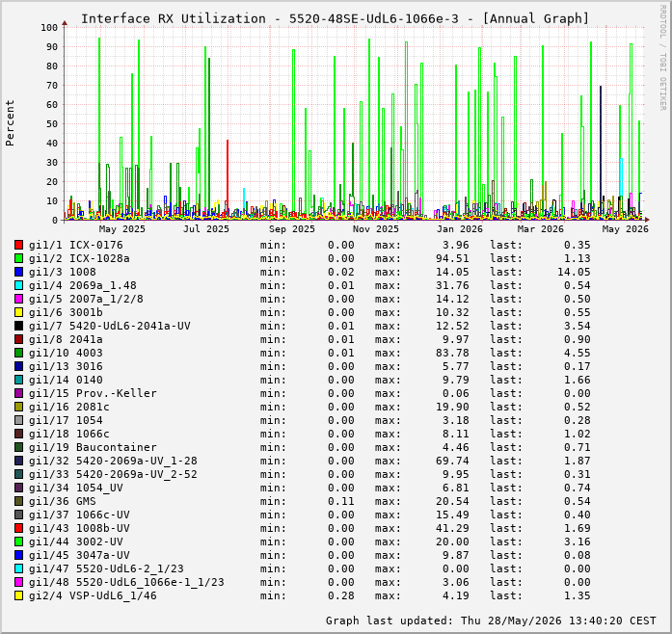The image size is (672, 634).
Task: Click the swatch for gi1/34 1054_UV
Action: point(18,488)
